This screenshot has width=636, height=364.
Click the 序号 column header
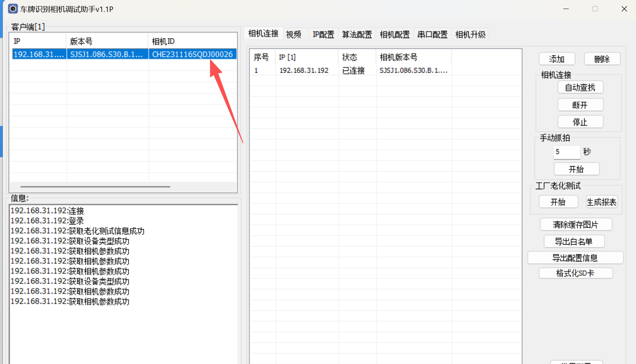(263, 57)
